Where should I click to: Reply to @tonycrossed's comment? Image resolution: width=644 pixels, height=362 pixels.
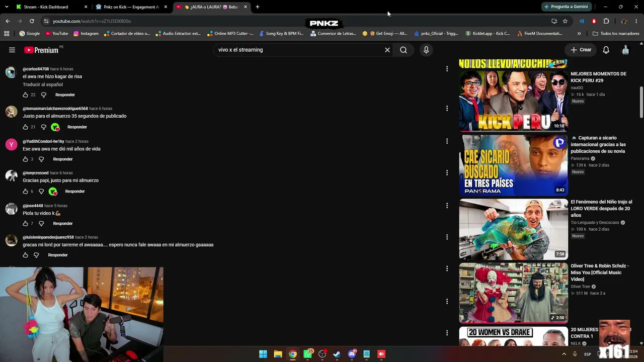(x=75, y=191)
